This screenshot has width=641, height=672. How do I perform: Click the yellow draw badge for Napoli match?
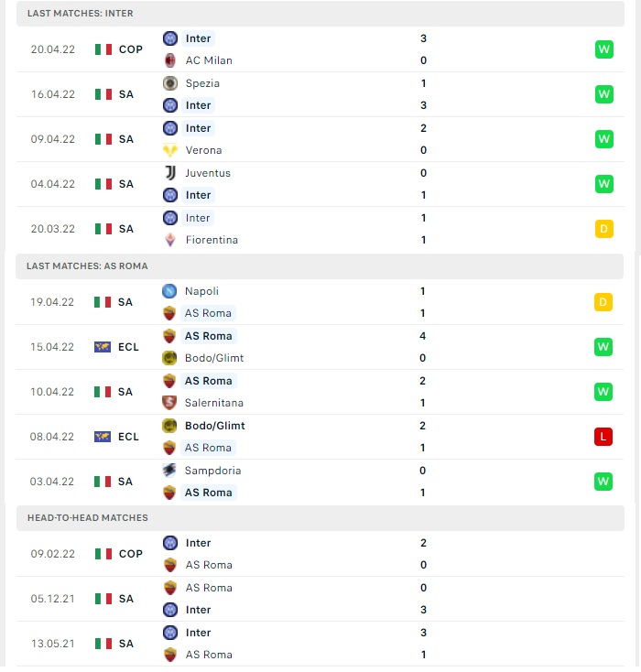[603, 302]
